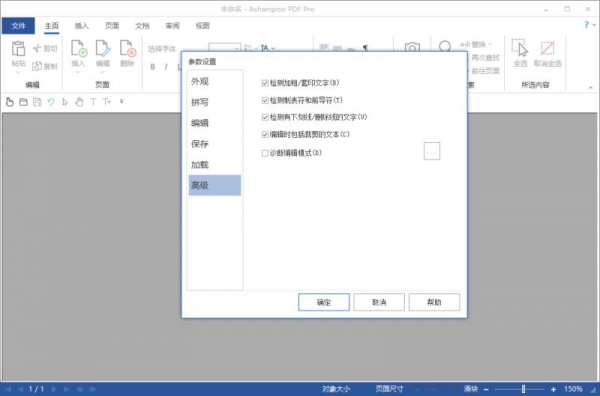Toggle Bold formatting in ribbon
600x396 pixels.
[153, 67]
